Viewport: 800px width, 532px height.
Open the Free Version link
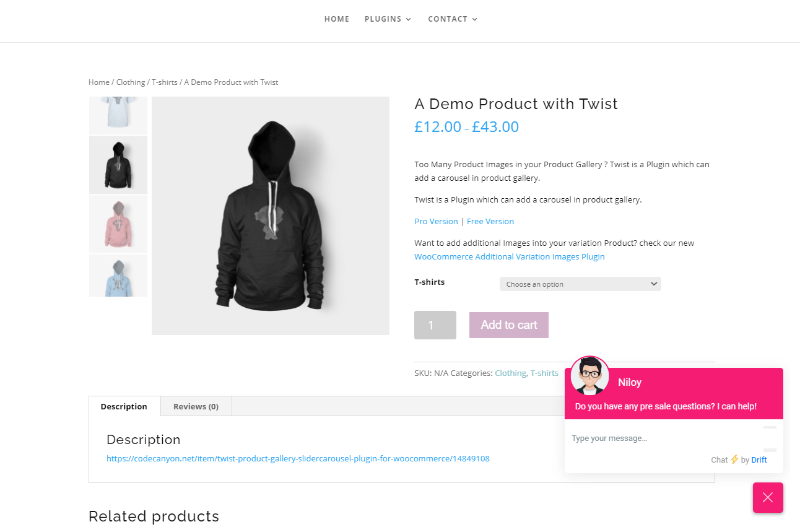[x=490, y=221]
